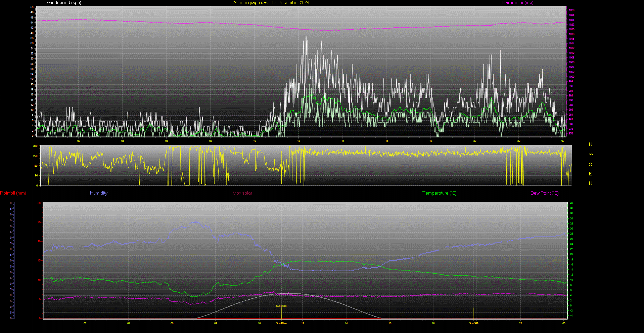Click the "Sun Rise" label above the yellow marker line
This screenshot has width=644, height=333.
click(x=281, y=306)
